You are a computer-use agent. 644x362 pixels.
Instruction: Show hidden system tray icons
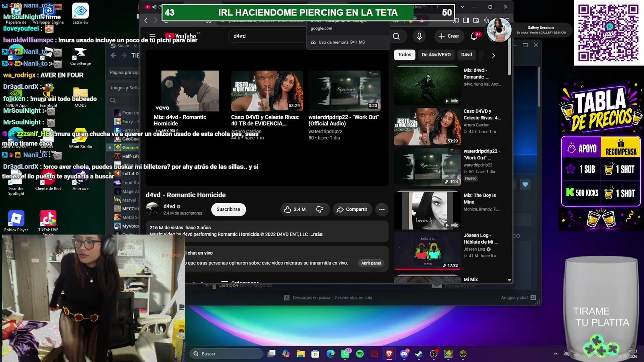click(555, 354)
